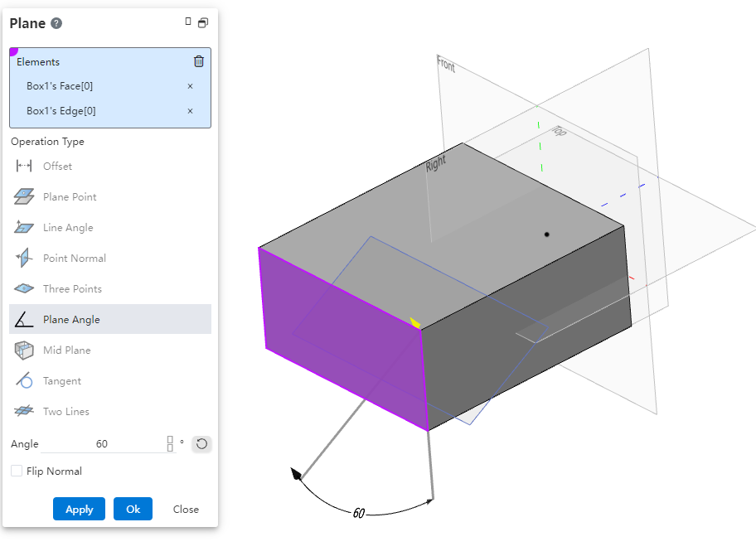The image size is (756, 556).
Task: Increase the Angle value with the stepper
Action: coord(170,440)
